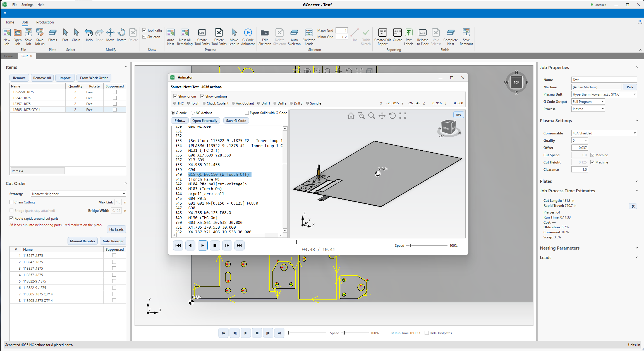Click the From Work Order button

[94, 78]
